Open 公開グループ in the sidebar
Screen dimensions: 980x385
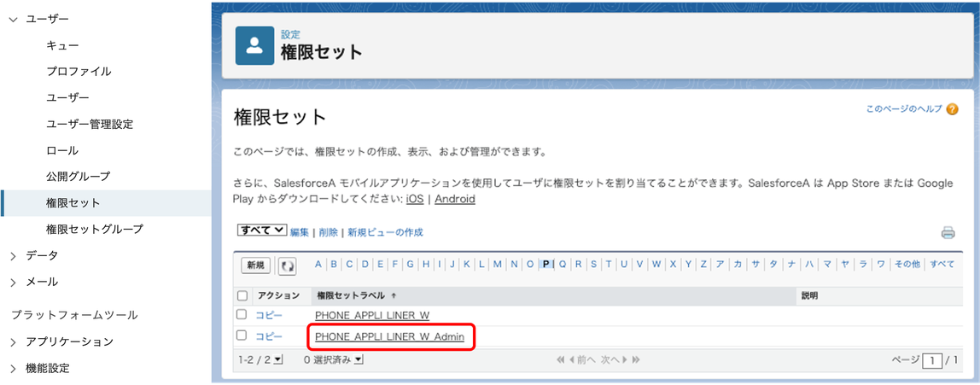click(x=79, y=177)
